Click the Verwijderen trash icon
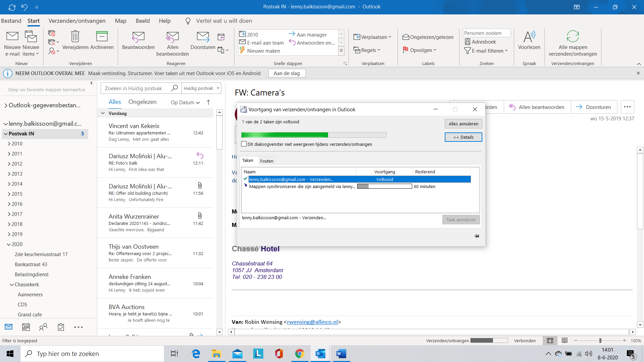The height and width of the screenshot is (362, 644). coord(75,36)
